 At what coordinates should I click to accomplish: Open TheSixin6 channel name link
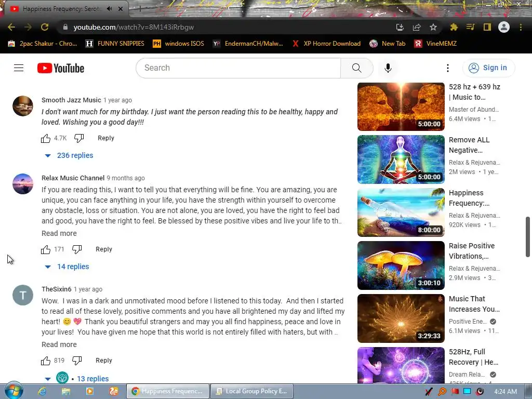coord(56,289)
